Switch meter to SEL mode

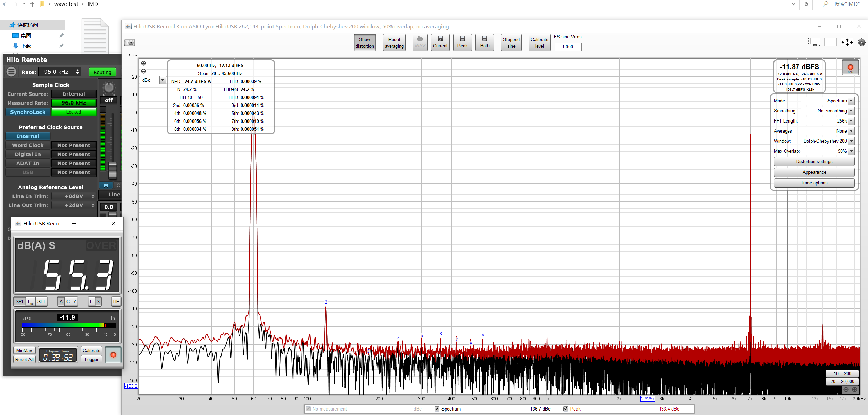point(42,301)
